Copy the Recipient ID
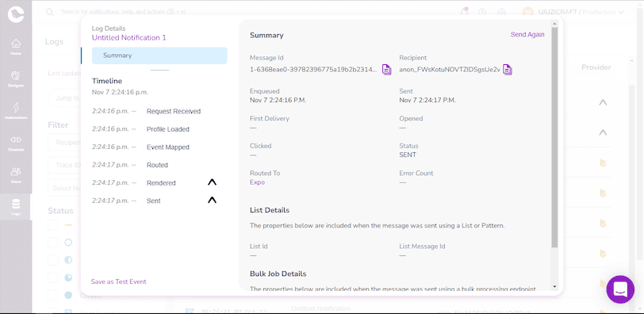Viewport: 644px width, 314px height. (x=508, y=69)
